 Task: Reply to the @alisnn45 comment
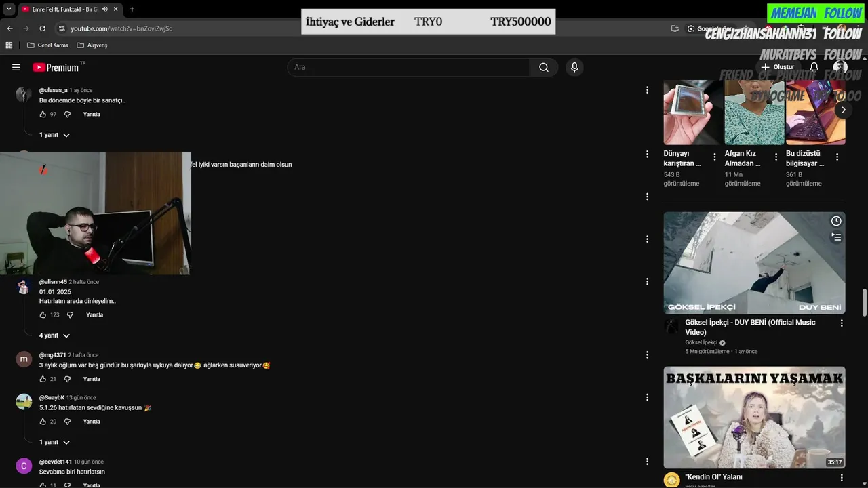point(95,315)
